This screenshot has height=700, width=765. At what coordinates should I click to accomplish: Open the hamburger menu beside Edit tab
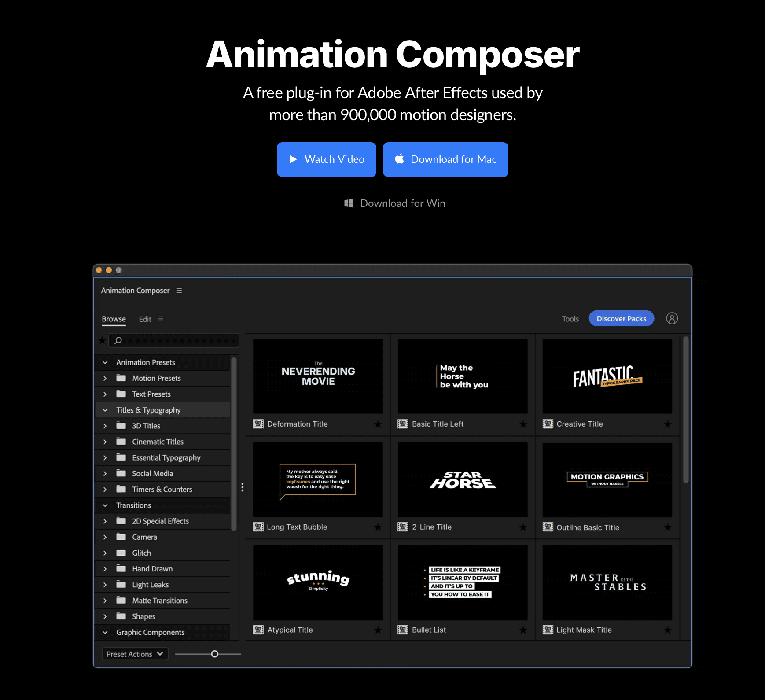(x=161, y=319)
